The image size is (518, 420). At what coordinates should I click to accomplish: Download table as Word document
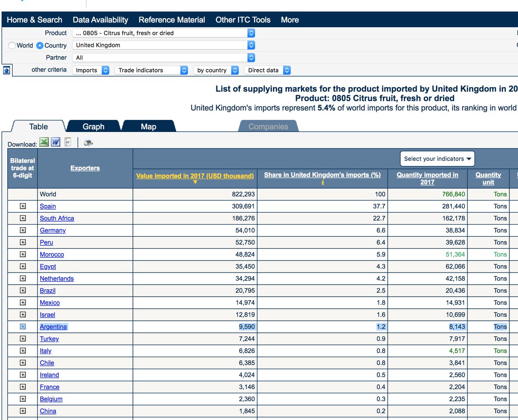(55, 142)
